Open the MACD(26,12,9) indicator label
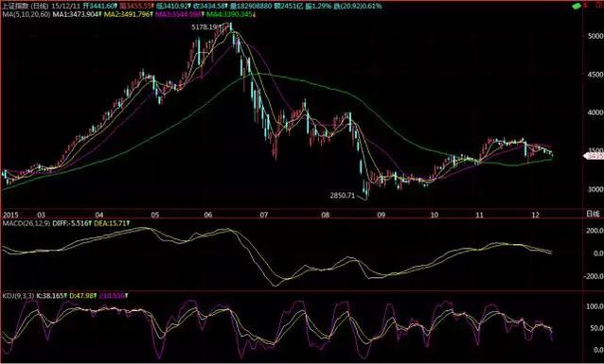Viewport: 604px width, 364px height. [27, 223]
